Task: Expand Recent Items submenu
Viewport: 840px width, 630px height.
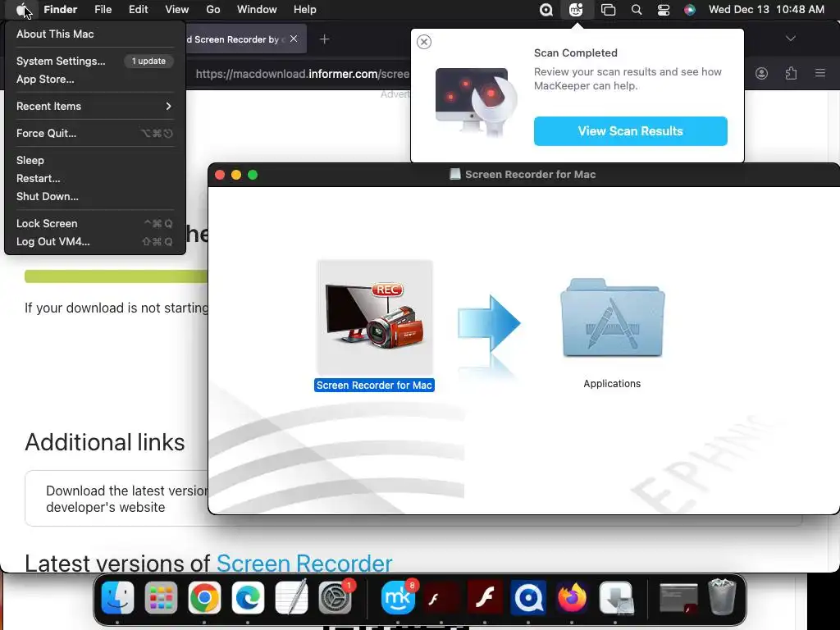Action: (95, 106)
